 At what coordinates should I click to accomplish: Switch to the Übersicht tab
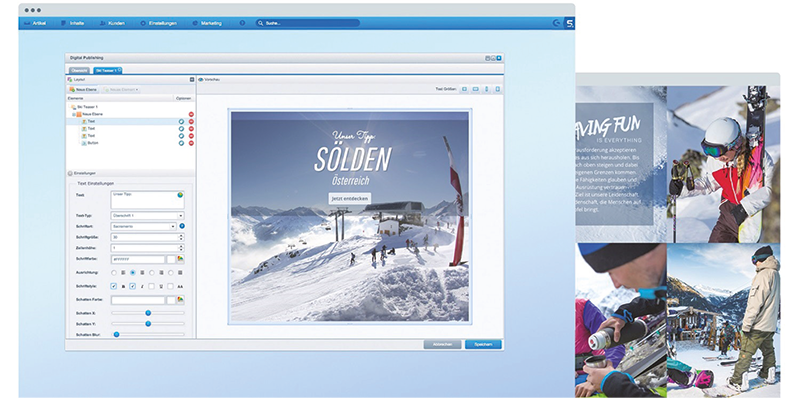click(80, 70)
